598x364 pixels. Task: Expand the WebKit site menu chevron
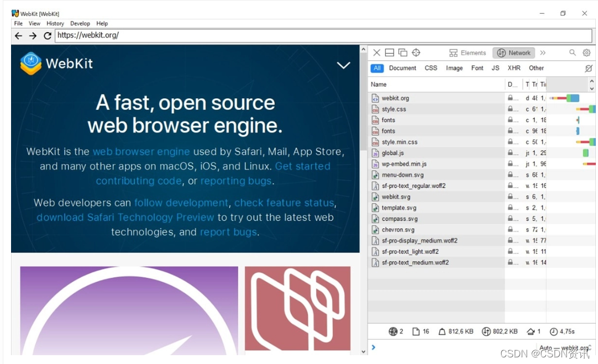pyautogui.click(x=343, y=65)
